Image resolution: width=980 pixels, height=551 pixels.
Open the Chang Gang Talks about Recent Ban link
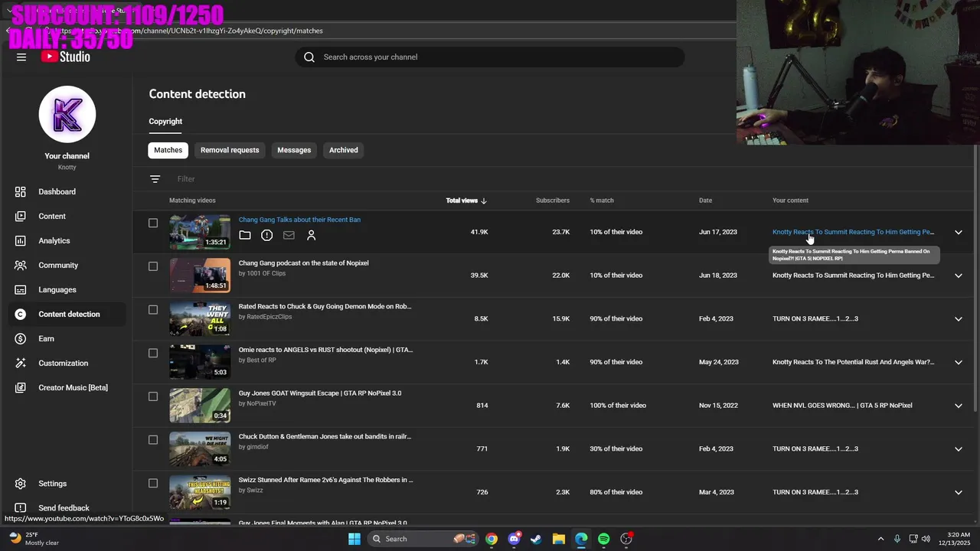point(299,220)
